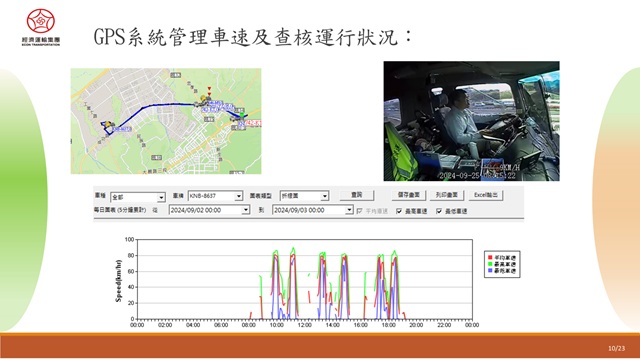Click the yellow truck marker near KNB-8637 label
Image resolution: width=640 pixels, height=360 pixels.
point(108,124)
